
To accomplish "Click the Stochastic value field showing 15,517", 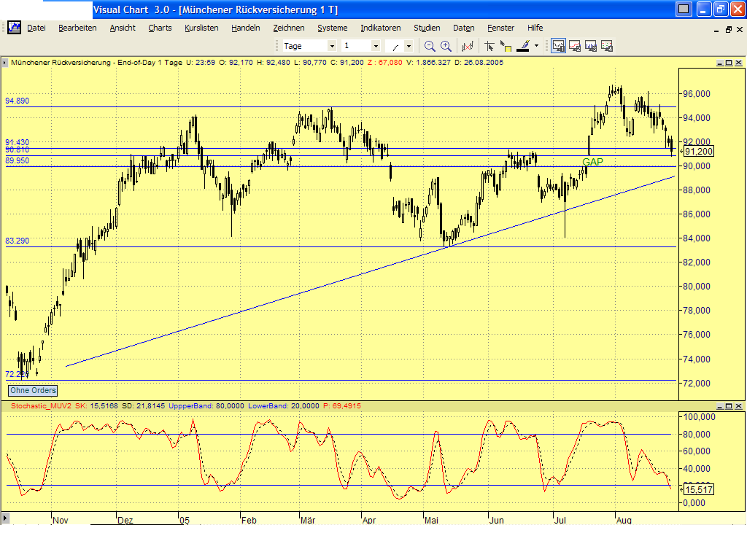I will (x=698, y=489).
